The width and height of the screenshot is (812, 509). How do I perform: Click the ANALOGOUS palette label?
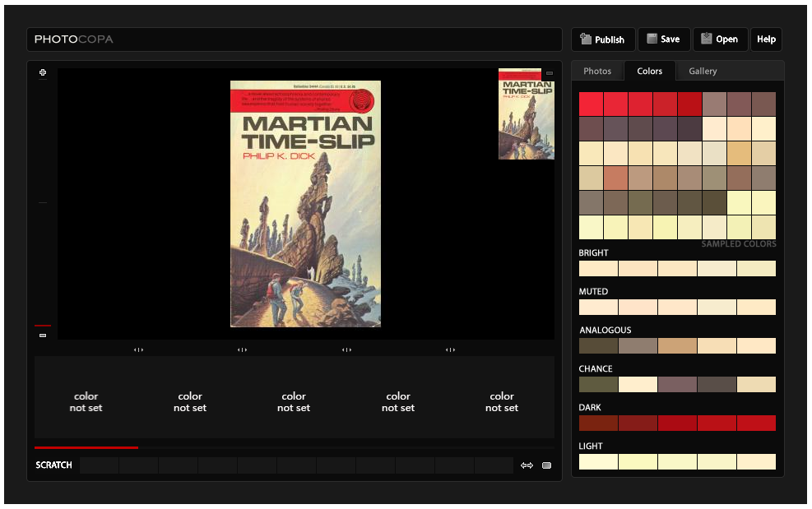pos(606,331)
